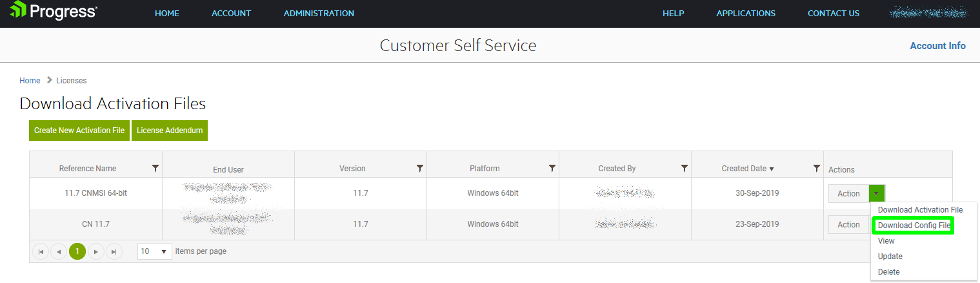
Task: Choose Download Config File from menu
Action: pyautogui.click(x=914, y=225)
